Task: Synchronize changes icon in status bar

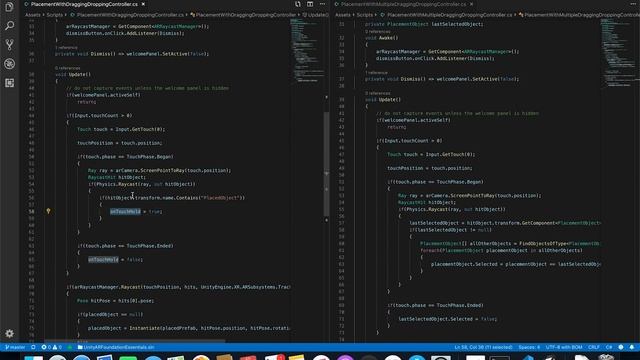Action: [x=33, y=347]
